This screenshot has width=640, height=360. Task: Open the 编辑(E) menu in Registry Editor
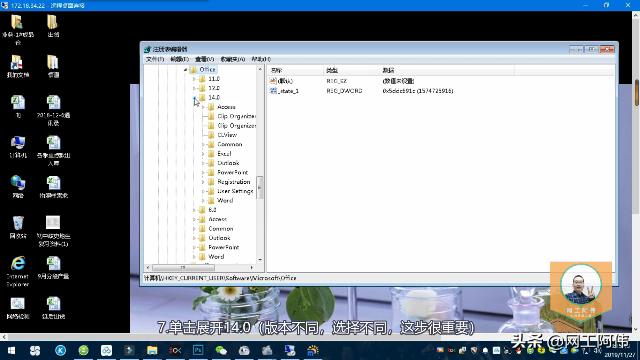pyautogui.click(x=179, y=59)
